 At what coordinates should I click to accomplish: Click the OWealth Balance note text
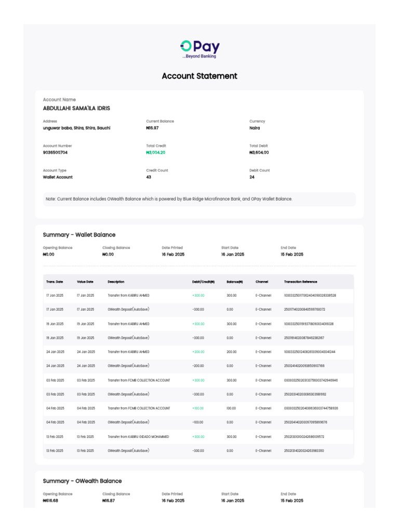pos(169,199)
